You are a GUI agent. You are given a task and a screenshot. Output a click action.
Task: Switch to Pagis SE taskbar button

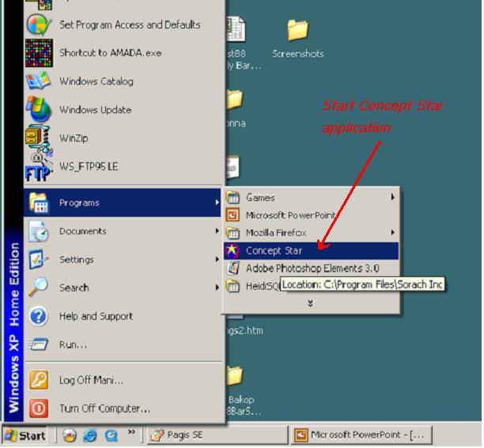click(217, 435)
